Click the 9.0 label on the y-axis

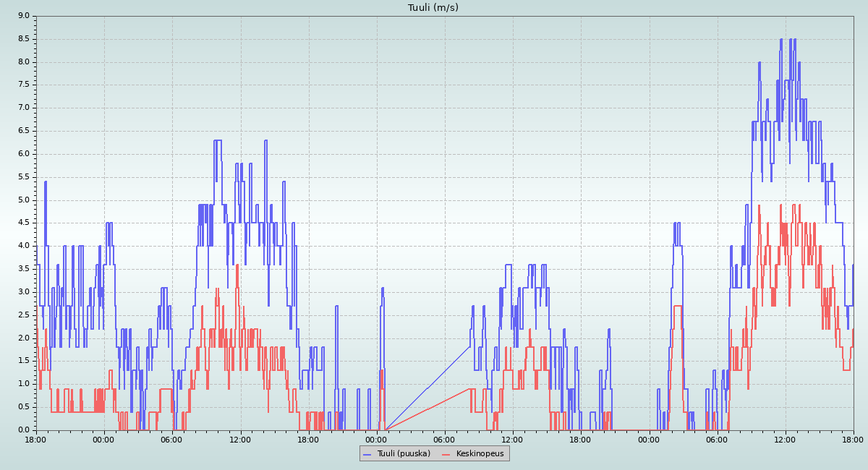pyautogui.click(x=24, y=16)
